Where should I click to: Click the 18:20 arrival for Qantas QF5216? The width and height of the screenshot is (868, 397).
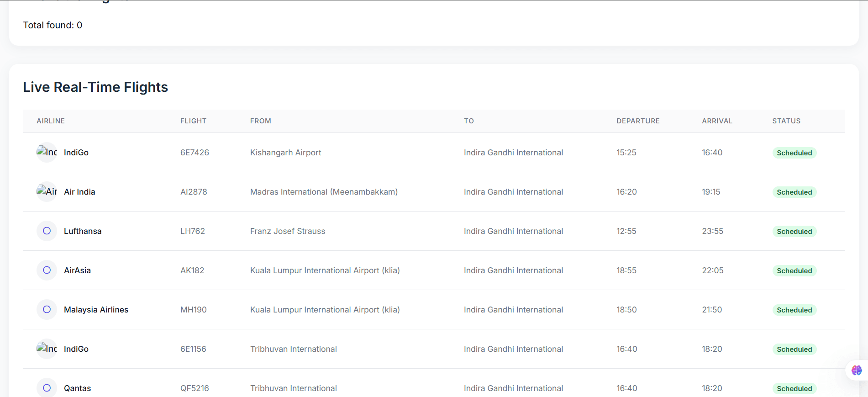pyautogui.click(x=712, y=388)
